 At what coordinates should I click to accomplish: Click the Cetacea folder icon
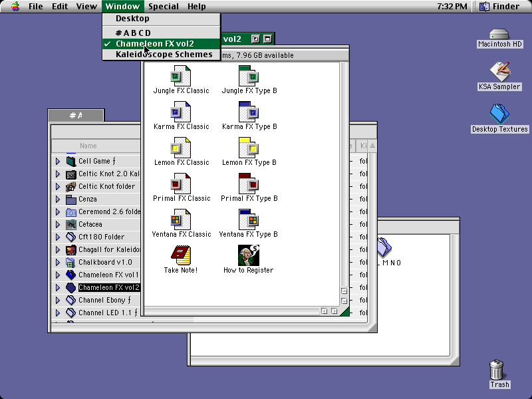click(71, 224)
